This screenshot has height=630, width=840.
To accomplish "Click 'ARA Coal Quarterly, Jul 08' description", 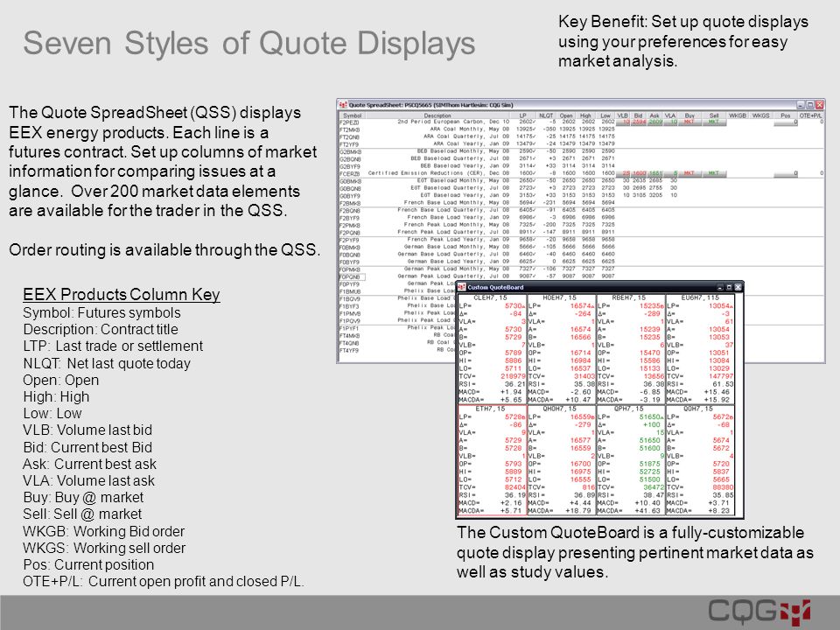I will [466, 136].
